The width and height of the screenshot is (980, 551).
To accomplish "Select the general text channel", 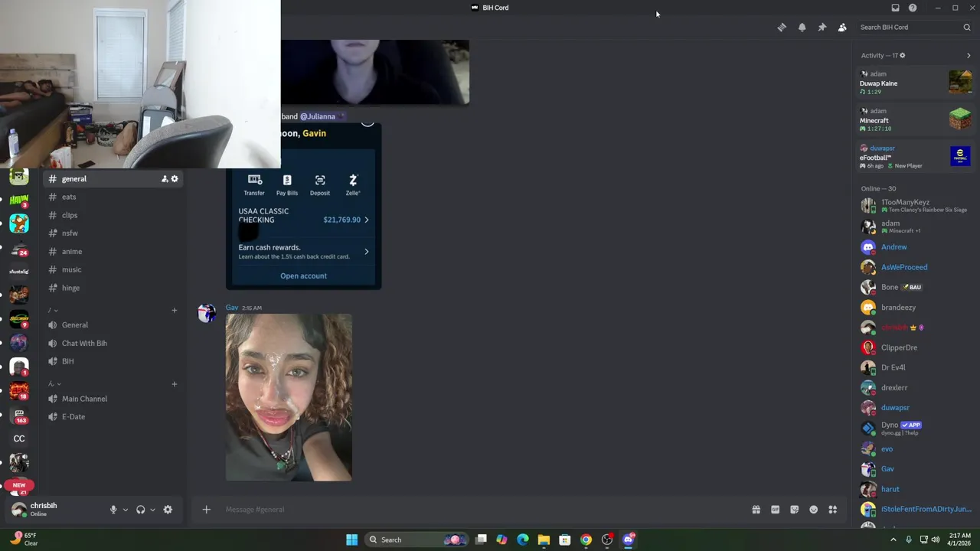I will pos(113,179).
